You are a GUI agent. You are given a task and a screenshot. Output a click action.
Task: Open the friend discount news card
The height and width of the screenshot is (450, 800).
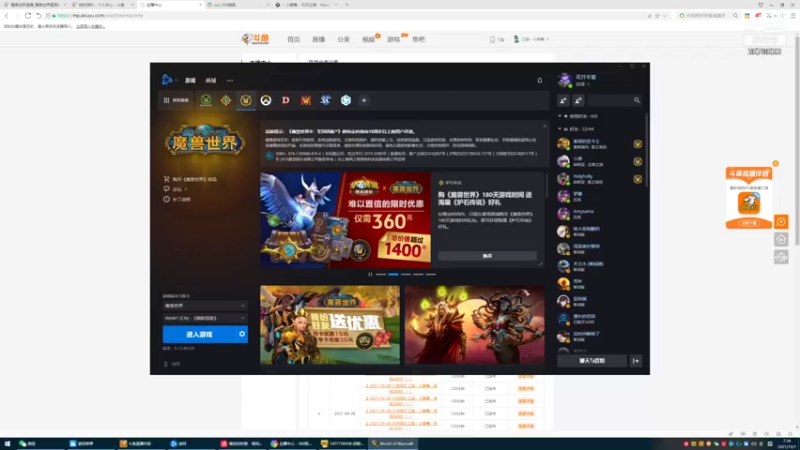pyautogui.click(x=330, y=325)
